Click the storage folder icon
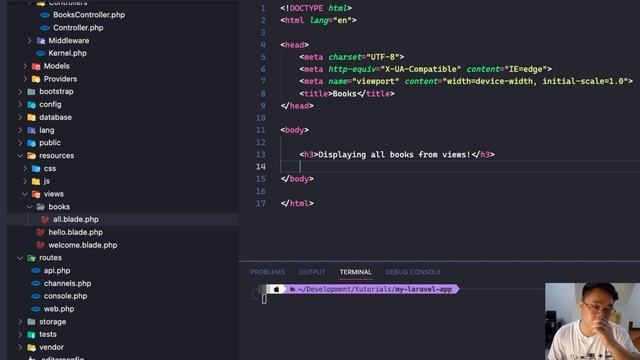The image size is (640, 360). tap(31, 322)
